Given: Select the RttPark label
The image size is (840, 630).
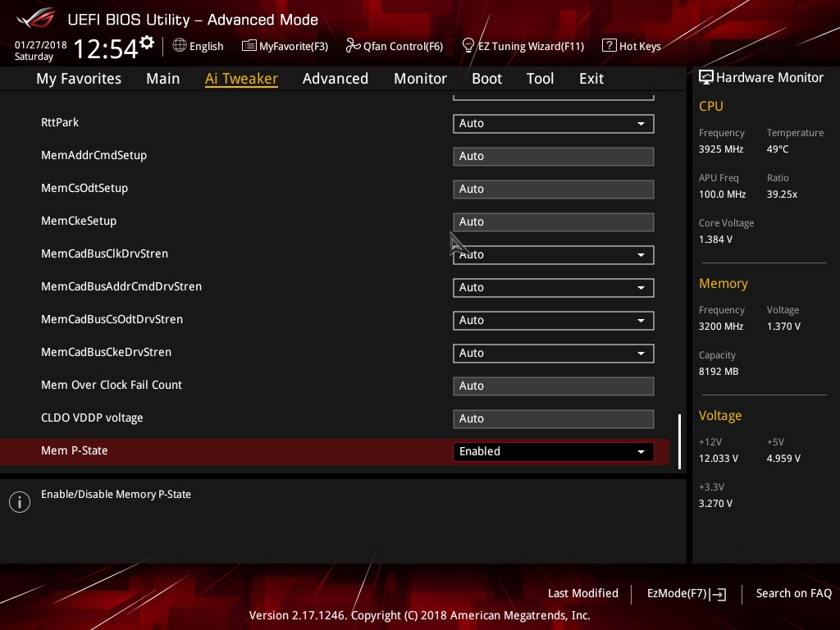Looking at the screenshot, I should pyautogui.click(x=60, y=123).
